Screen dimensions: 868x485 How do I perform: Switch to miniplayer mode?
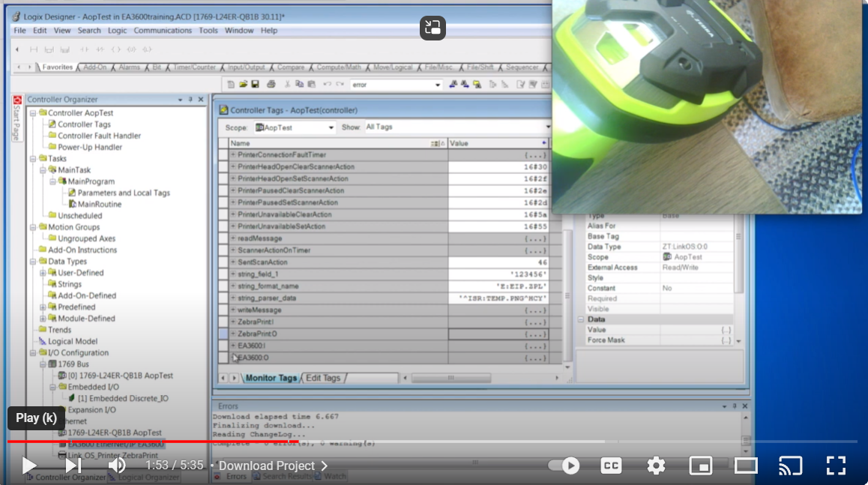point(700,466)
